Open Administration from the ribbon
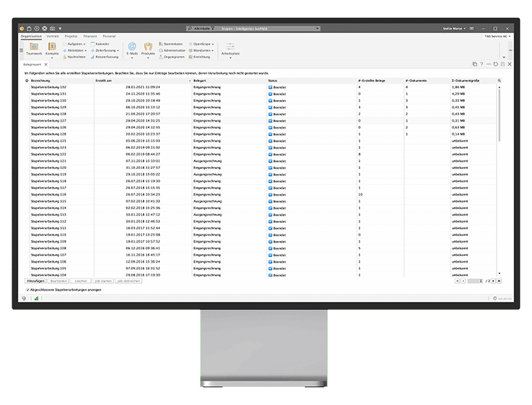Screen dimensions: 532x405 coord(172,50)
